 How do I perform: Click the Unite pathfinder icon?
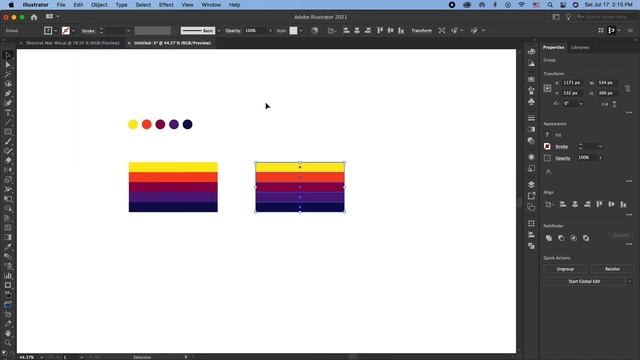pos(549,238)
